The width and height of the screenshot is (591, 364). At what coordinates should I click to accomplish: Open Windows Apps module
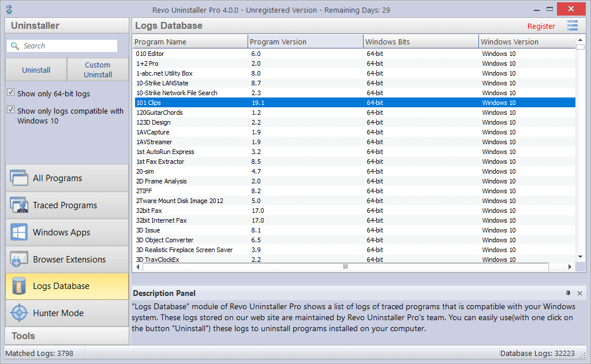(67, 232)
